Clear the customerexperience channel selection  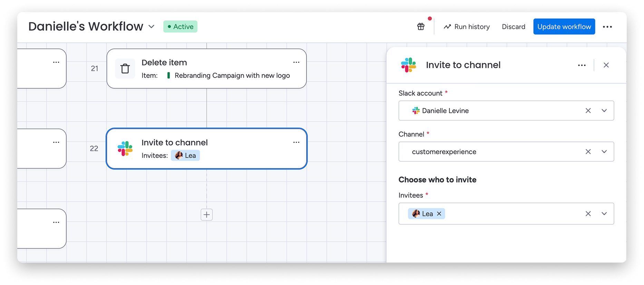[x=588, y=152]
